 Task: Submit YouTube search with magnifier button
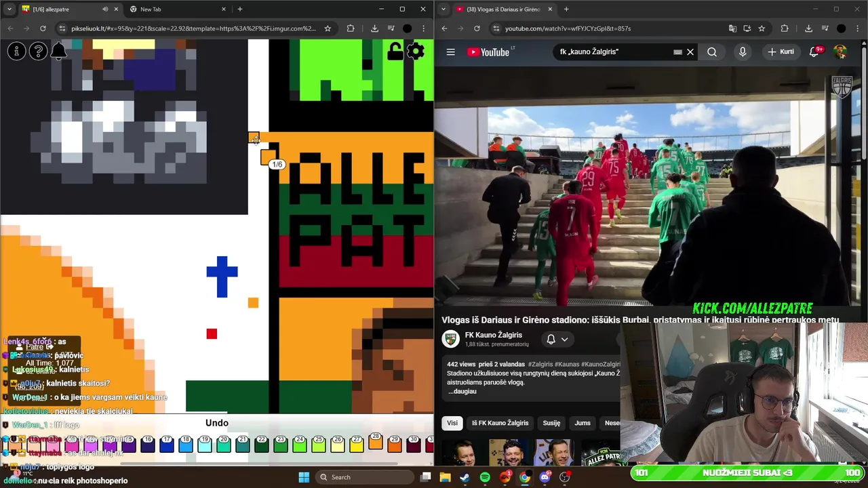(712, 52)
